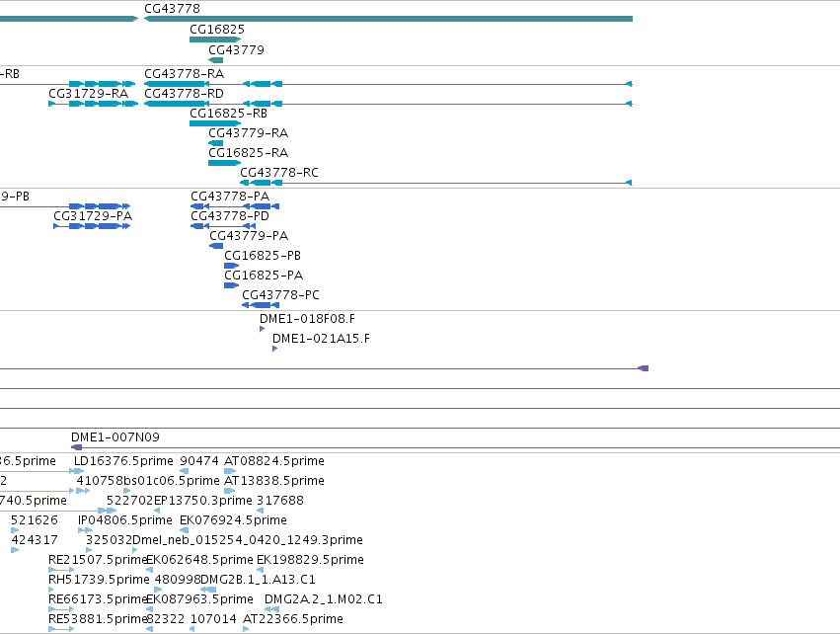
Task: Click EST label 522702
Action: click(x=129, y=501)
